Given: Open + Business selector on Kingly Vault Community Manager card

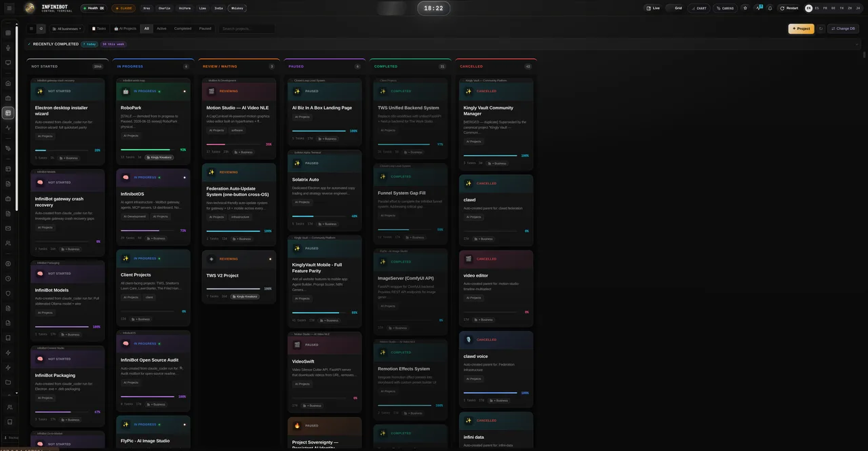Looking at the screenshot, I should (497, 163).
